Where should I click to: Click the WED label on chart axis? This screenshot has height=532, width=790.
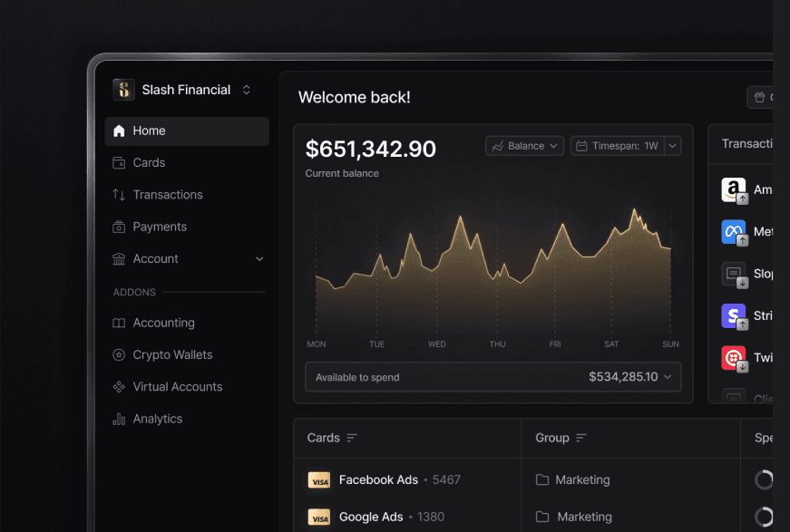tap(437, 344)
